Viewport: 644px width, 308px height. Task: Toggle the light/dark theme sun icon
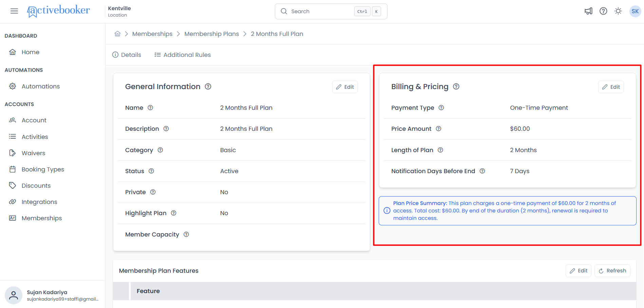(618, 11)
